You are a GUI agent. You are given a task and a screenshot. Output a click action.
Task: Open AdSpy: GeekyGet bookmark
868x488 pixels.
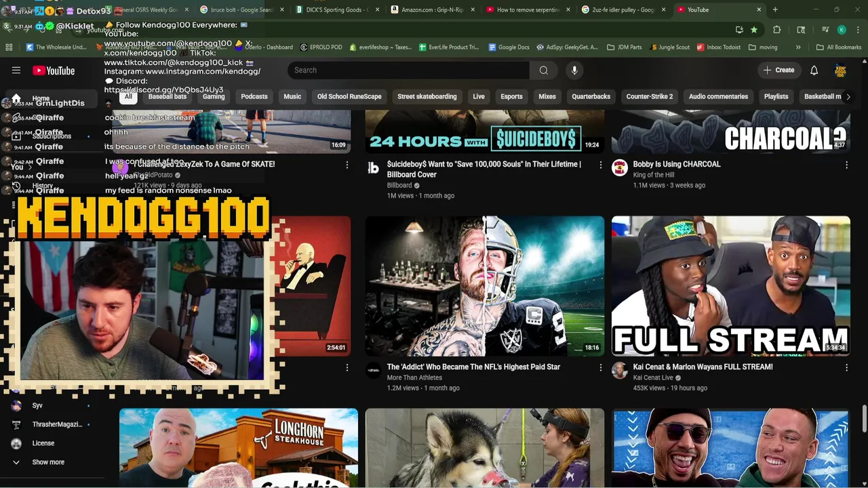pos(567,47)
